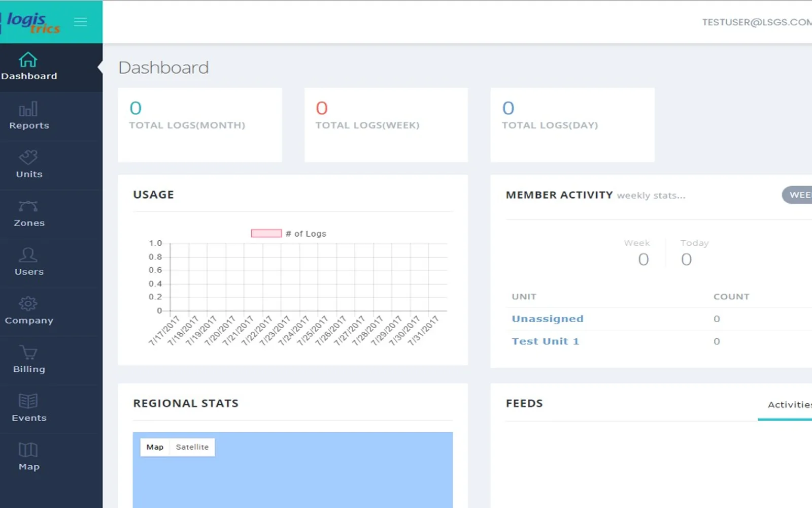
Task: Open the Dashboard home icon
Action: pos(28,60)
